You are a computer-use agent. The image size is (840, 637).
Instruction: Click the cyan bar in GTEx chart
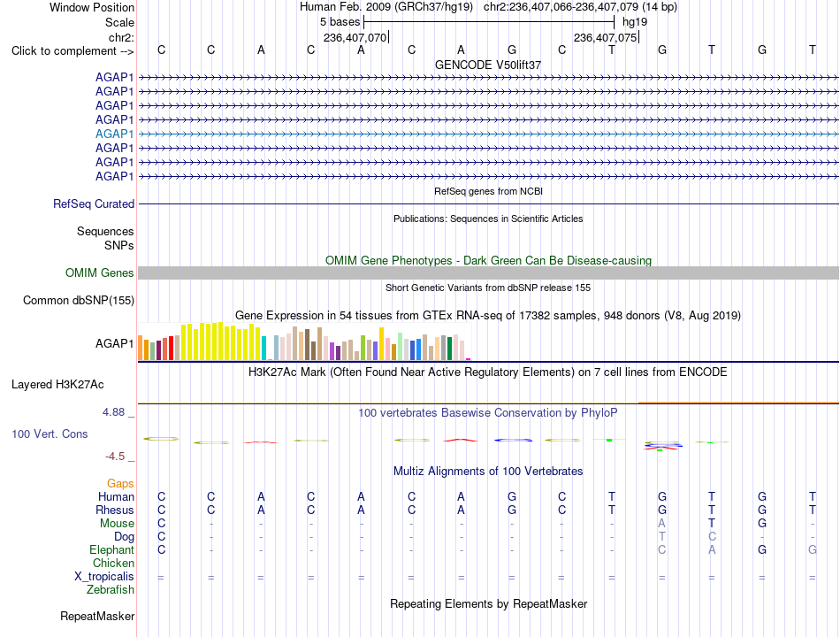(263, 348)
